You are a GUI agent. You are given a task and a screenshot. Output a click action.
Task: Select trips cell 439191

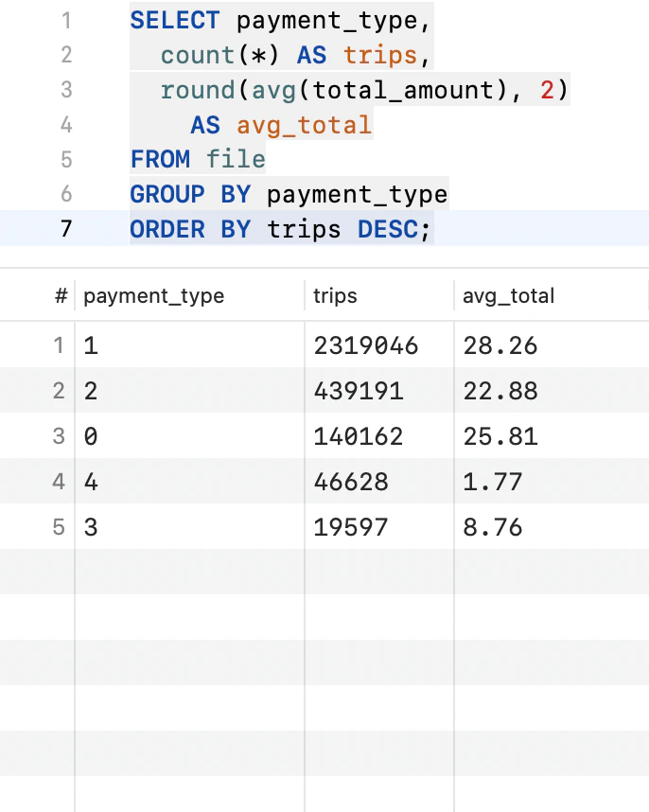tap(378, 391)
